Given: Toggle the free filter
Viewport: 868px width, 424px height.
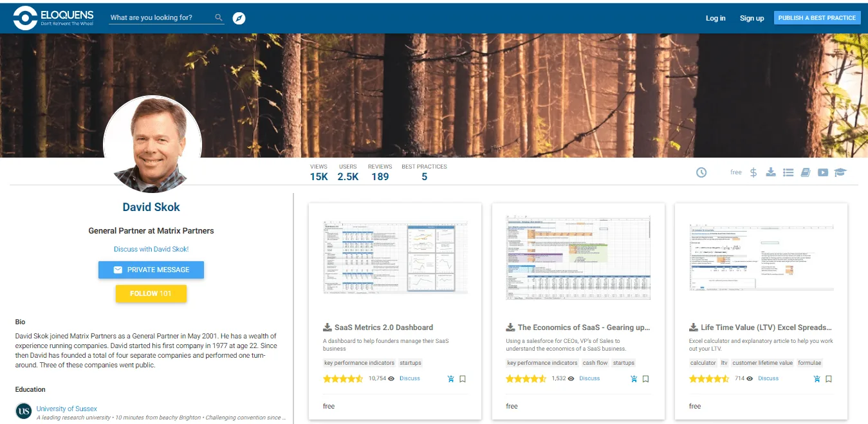Looking at the screenshot, I should coord(736,172).
